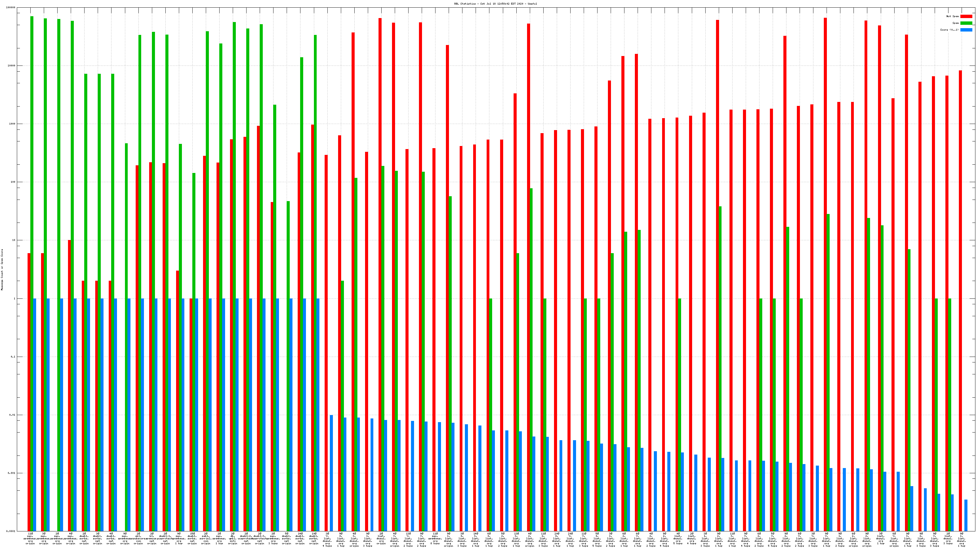Click the tall green bar above 11@ zen.spamhaus.org

[x=32, y=152]
